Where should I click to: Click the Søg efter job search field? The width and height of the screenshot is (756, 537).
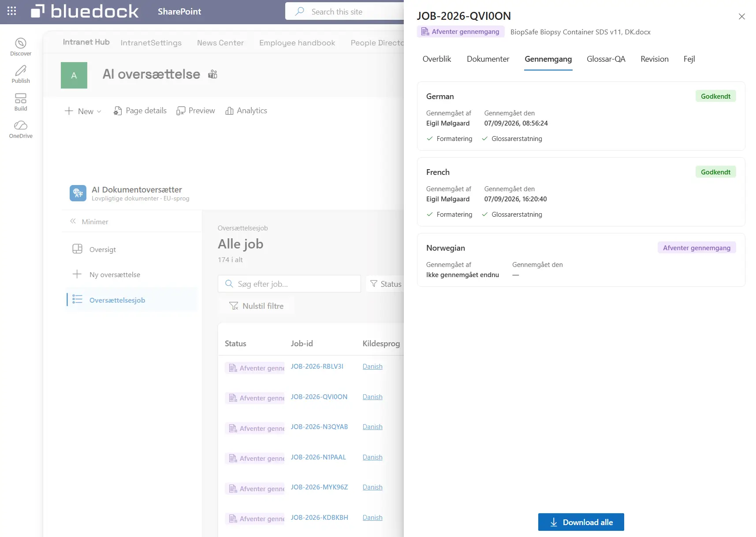(289, 284)
